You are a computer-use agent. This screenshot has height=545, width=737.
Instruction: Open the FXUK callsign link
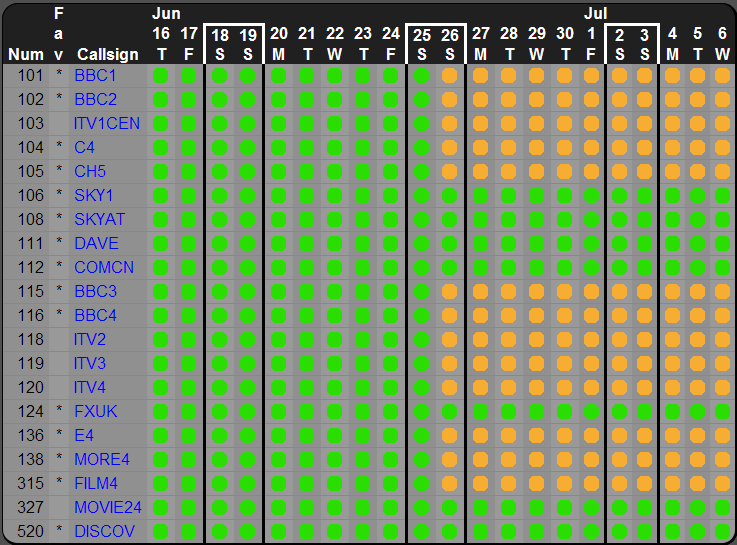[96, 412]
